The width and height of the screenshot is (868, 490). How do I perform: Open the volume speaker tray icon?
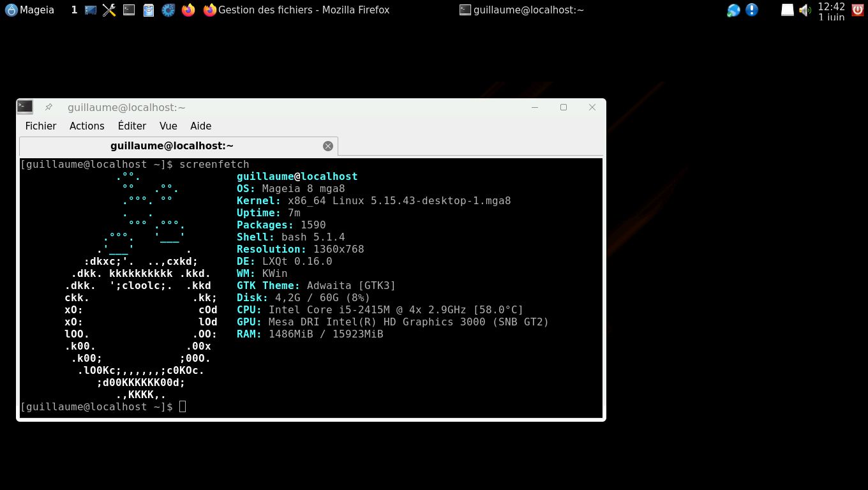(805, 10)
